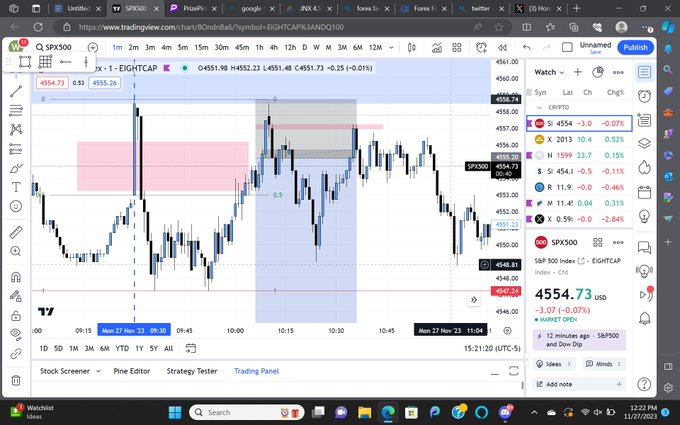680x425 pixels.
Task: Expand the Watch list dropdown
Action: coord(549,72)
